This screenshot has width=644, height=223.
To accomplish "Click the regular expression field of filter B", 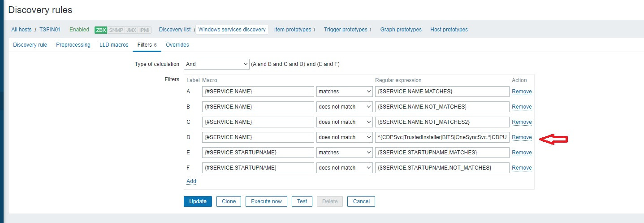I will coord(442,107).
